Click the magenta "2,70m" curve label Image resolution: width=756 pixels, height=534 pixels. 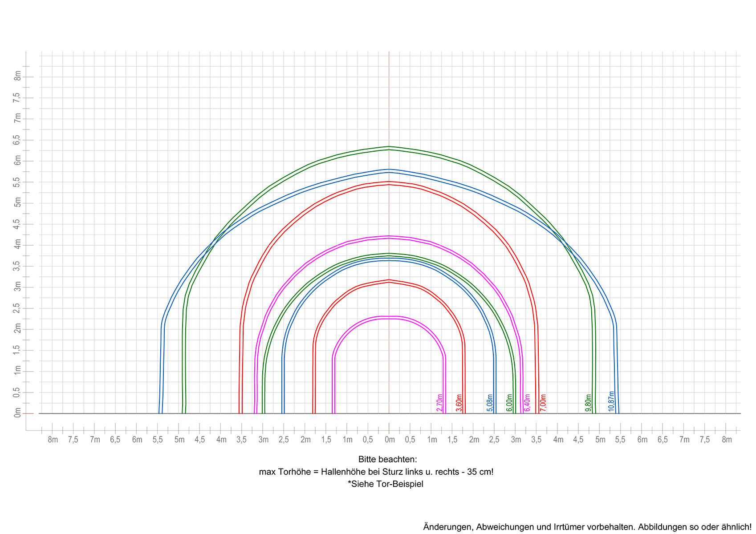pos(440,403)
